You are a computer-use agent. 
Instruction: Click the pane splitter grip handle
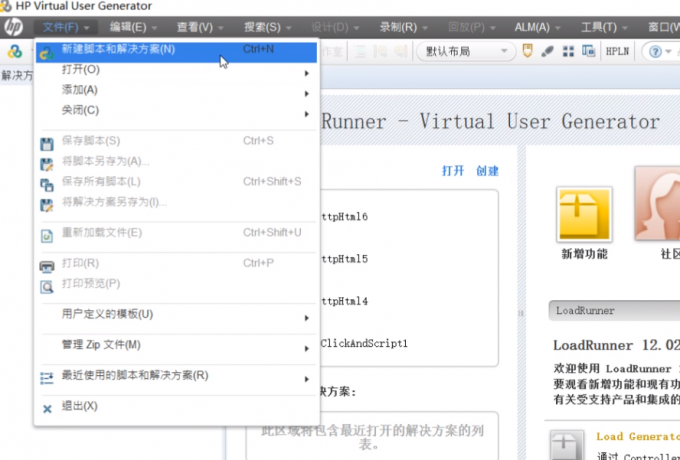pyautogui.click(x=521, y=313)
